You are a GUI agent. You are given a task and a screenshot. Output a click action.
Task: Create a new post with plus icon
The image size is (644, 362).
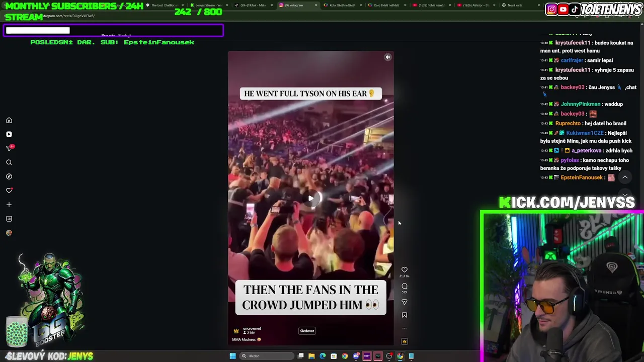click(x=9, y=205)
